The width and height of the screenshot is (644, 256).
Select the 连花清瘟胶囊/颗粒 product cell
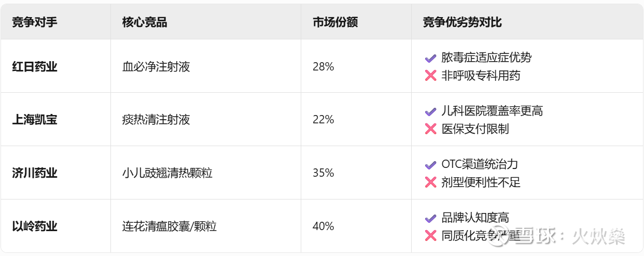tap(170, 226)
